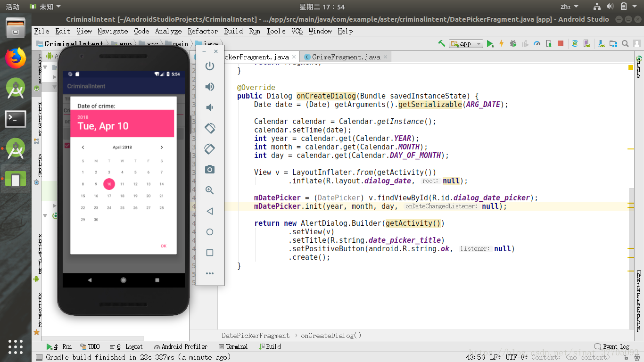Viewport: 644px width, 362px height.
Task: Open the Event Log
Action: click(x=612, y=346)
